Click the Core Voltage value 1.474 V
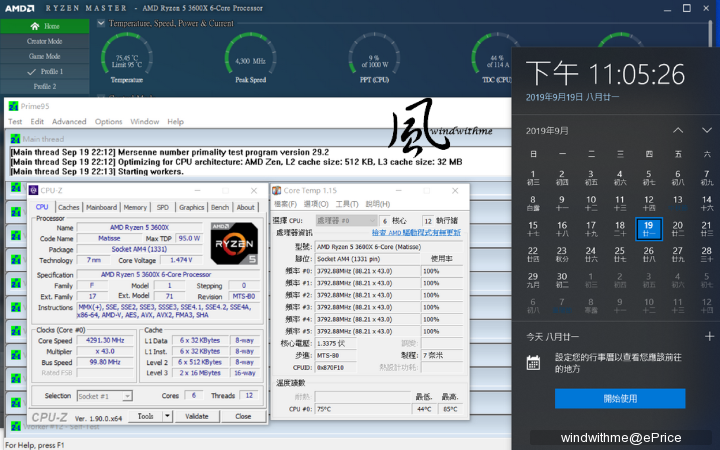The image size is (720, 450). [181, 260]
